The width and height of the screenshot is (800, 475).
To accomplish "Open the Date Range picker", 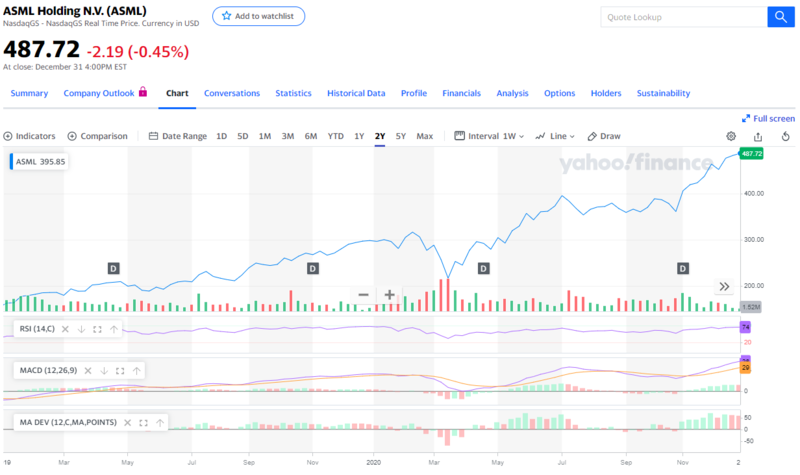I will [x=178, y=136].
